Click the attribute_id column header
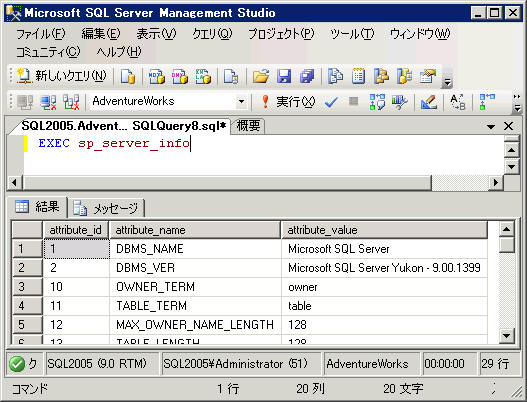This screenshot has width=527, height=402. 76,230
